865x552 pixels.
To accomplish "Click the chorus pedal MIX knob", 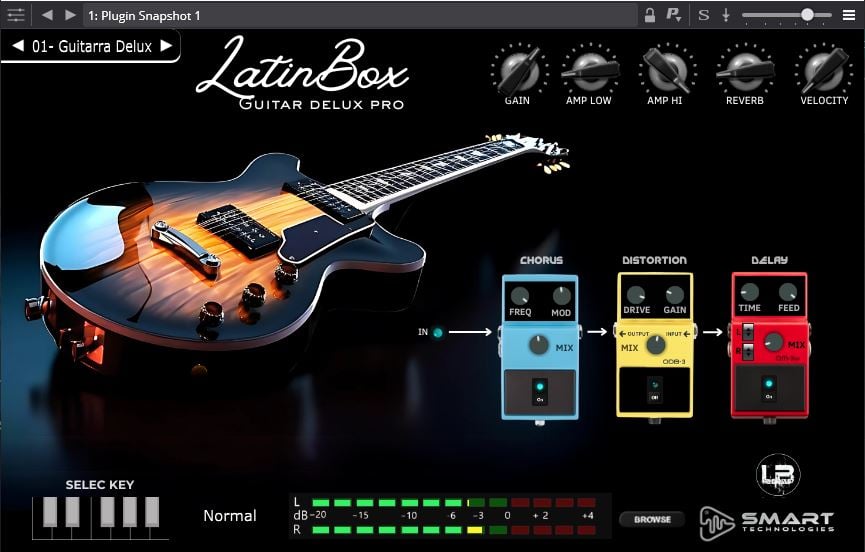I will pos(539,345).
